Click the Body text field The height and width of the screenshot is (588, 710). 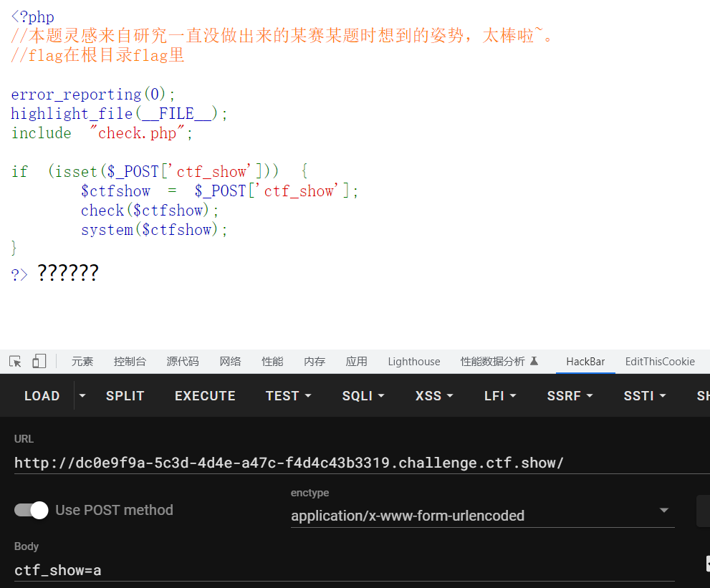(344, 569)
